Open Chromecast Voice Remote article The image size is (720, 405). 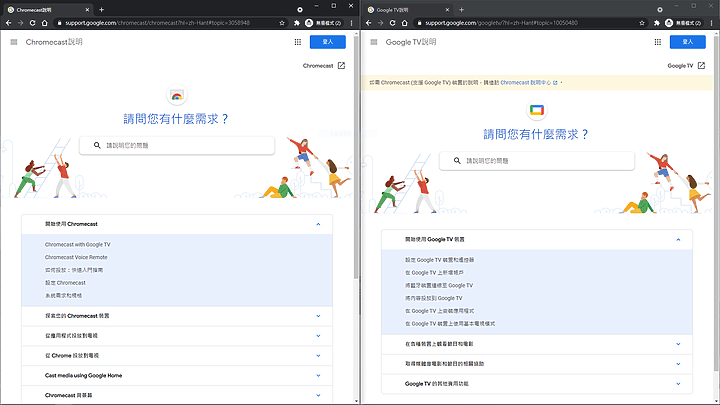(x=76, y=258)
